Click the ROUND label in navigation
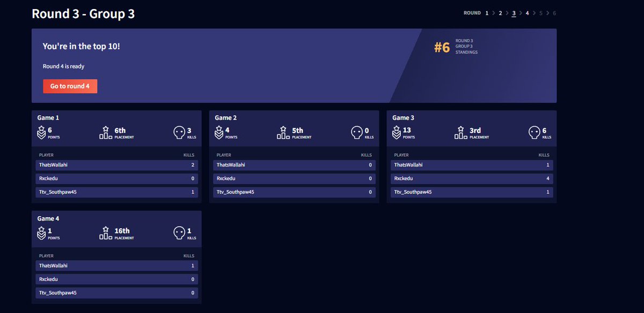 pos(472,13)
